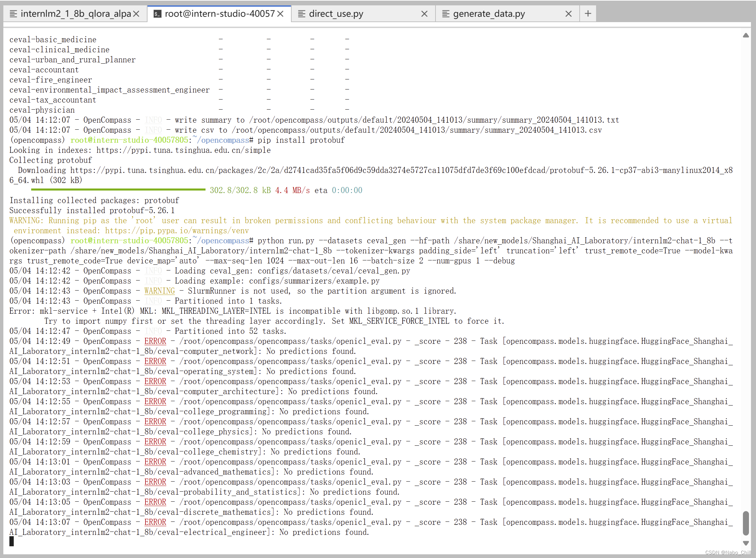The width and height of the screenshot is (756, 558).
Task: Open a new tab with plus button
Action: coord(588,13)
